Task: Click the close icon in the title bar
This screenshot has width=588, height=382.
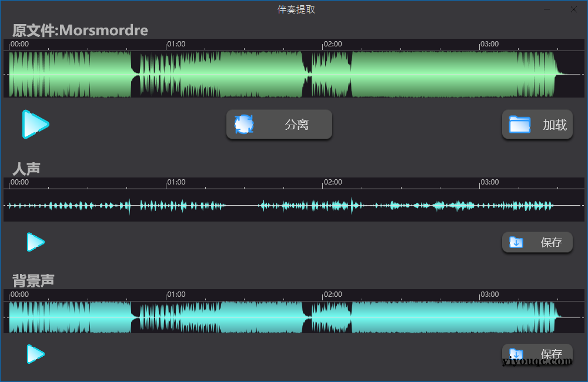Action: pos(573,9)
